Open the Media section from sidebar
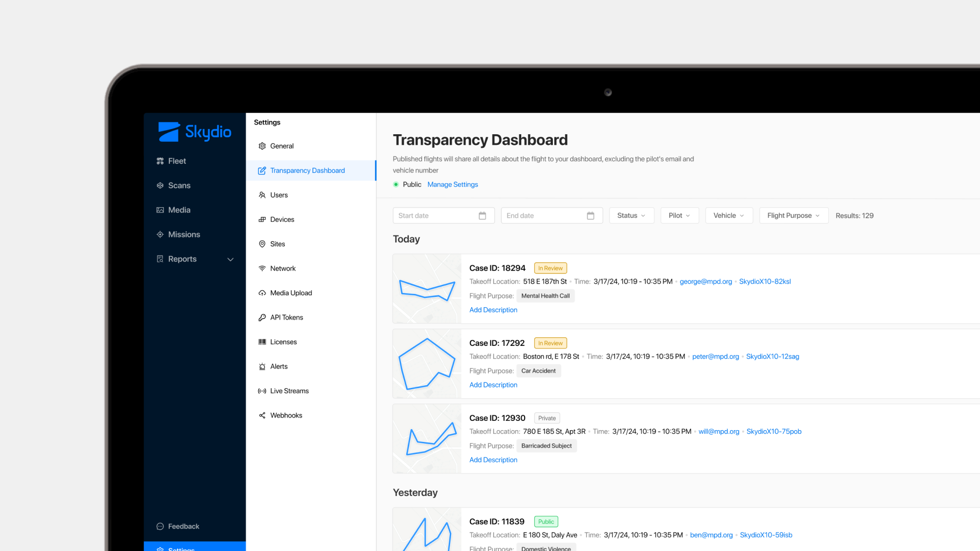The height and width of the screenshot is (551, 980). tap(179, 210)
